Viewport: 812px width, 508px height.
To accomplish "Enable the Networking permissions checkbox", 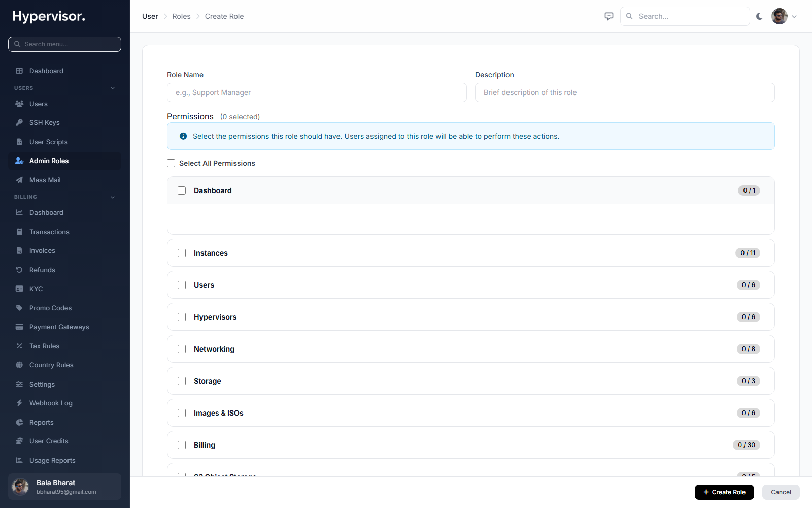I will click(182, 349).
